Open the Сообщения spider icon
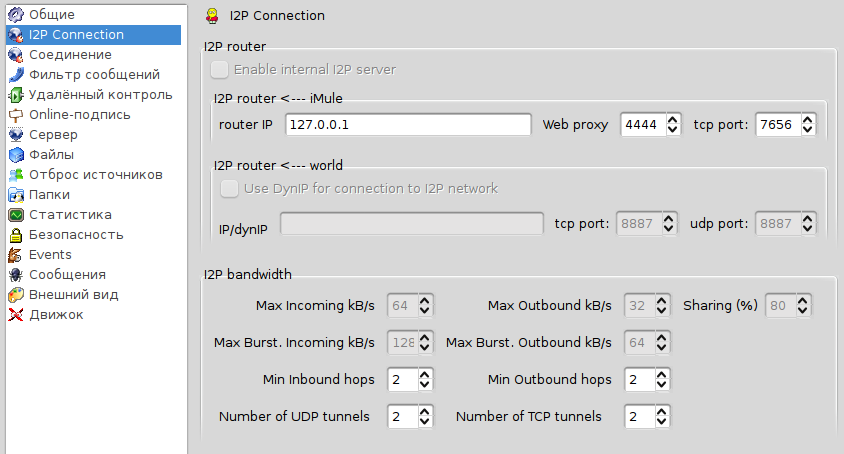Image resolution: width=844 pixels, height=454 pixels. point(16,275)
